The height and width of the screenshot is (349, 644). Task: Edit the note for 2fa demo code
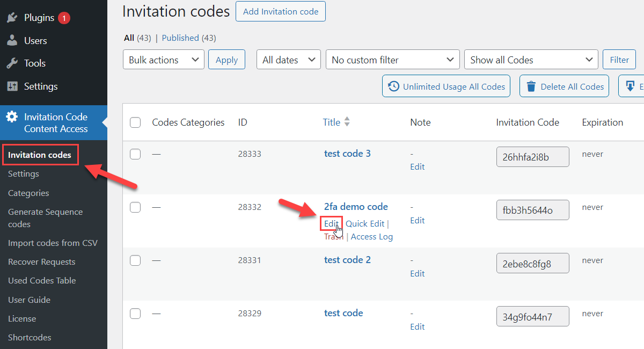[417, 221]
